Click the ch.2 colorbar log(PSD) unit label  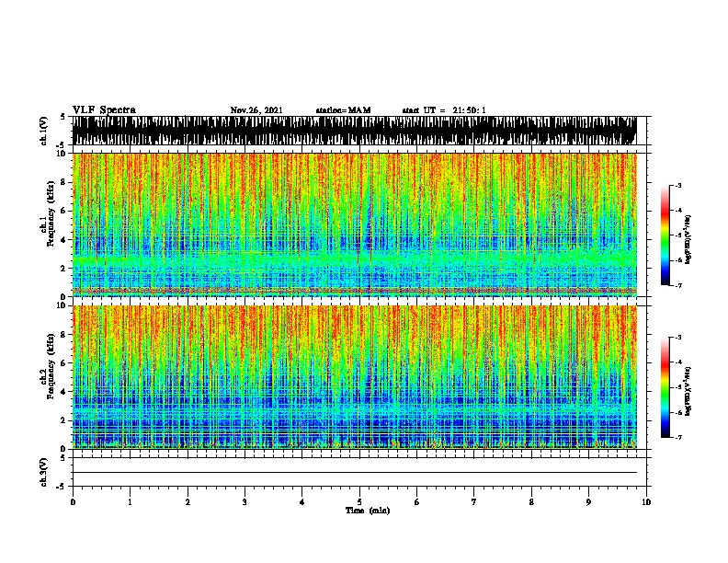click(x=688, y=391)
